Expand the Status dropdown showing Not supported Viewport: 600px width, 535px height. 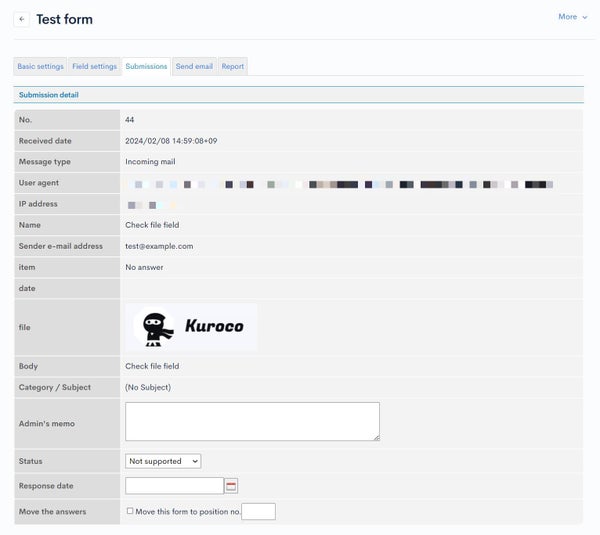pos(163,461)
